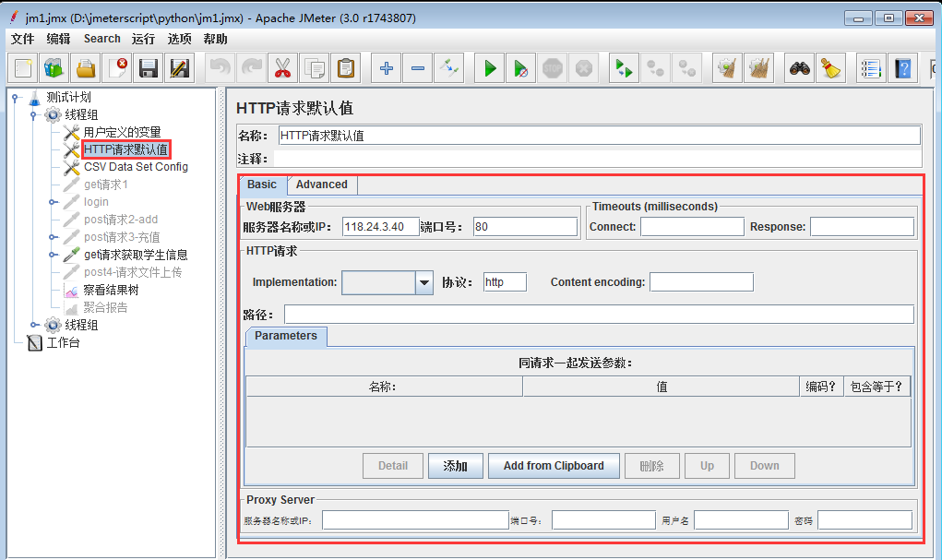
Task: Select get请求1 in the tree
Action: 106,185
